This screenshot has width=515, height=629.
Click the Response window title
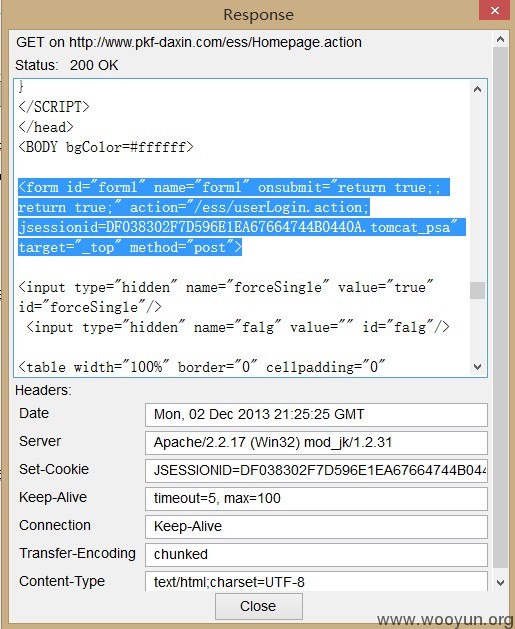point(258,15)
